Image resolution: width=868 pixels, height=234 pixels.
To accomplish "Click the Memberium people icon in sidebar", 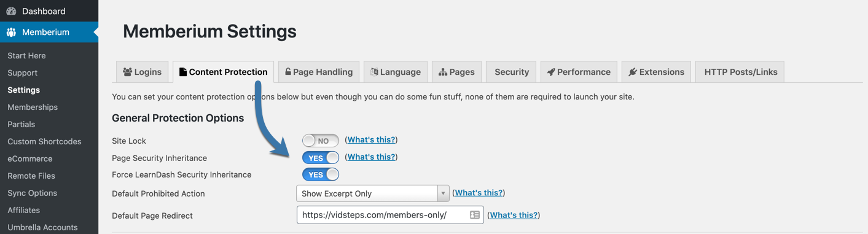I will 11,32.
